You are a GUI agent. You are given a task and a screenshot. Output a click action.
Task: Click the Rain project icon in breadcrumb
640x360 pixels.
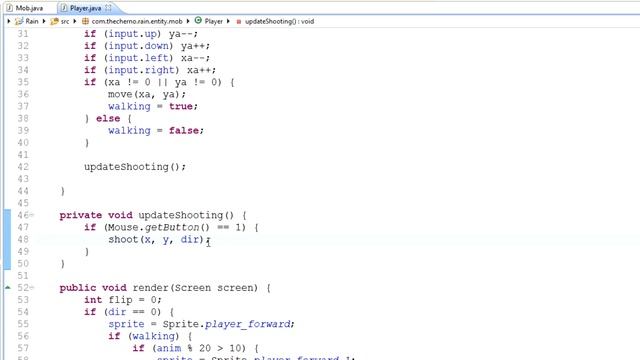coord(19,21)
